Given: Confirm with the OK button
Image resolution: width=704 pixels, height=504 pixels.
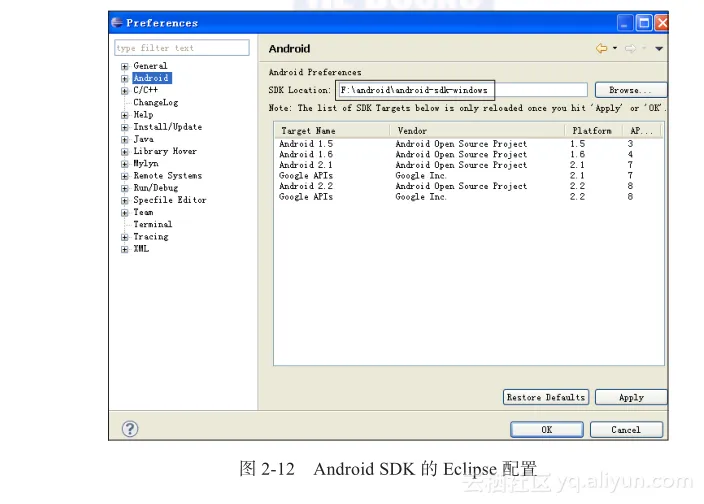Looking at the screenshot, I should coord(546,429).
